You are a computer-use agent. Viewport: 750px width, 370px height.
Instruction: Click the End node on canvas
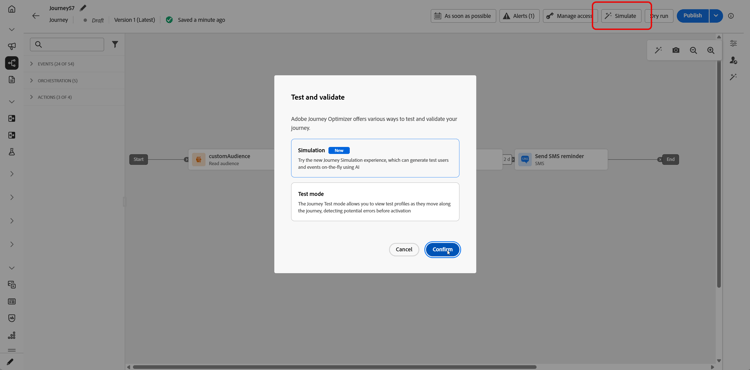click(x=670, y=159)
